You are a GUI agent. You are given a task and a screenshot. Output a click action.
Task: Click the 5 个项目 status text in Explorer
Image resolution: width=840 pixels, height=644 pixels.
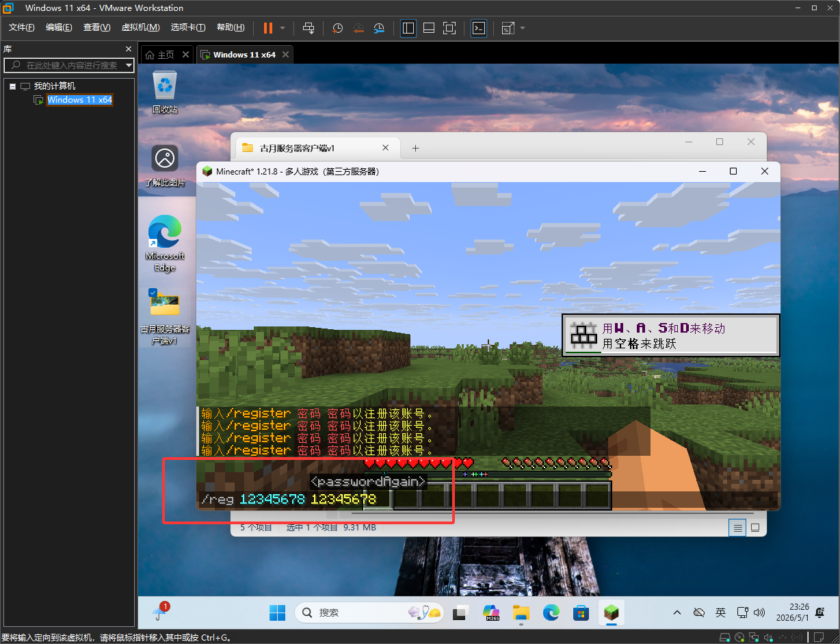257,528
